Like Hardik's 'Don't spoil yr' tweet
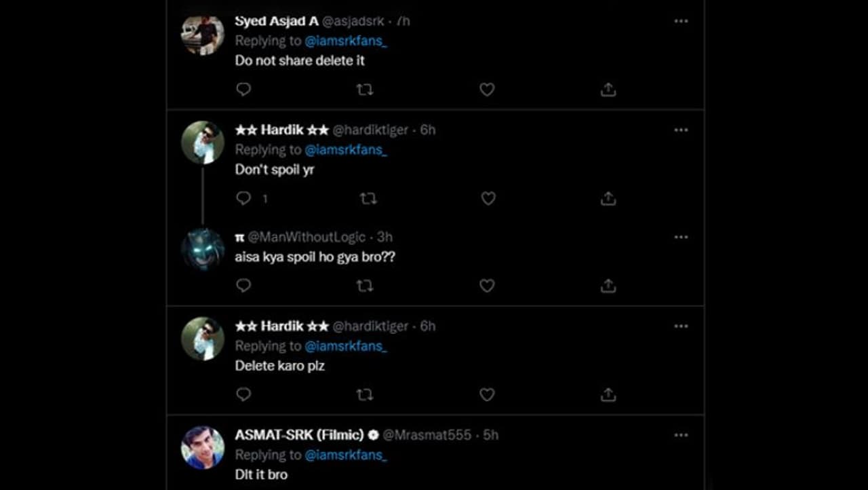 (x=488, y=198)
